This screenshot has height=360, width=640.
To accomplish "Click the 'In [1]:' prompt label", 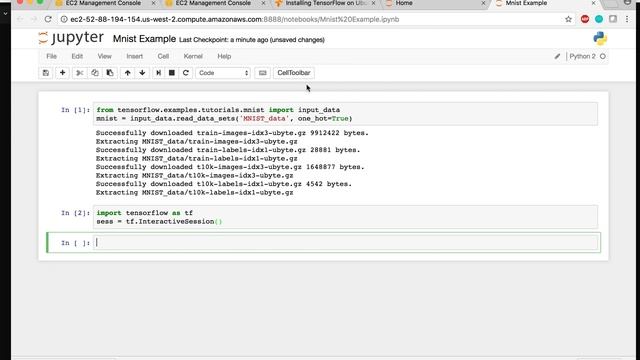I will tap(76, 110).
